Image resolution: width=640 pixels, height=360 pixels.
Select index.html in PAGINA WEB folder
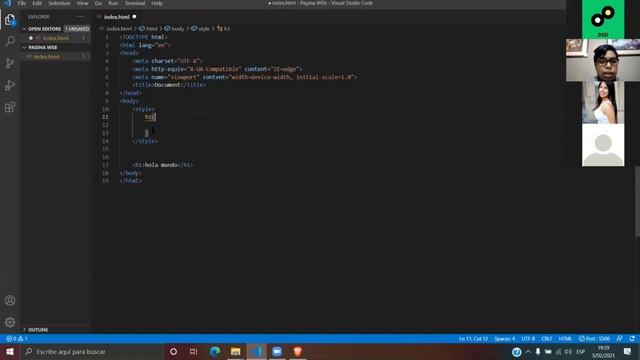coord(56,57)
